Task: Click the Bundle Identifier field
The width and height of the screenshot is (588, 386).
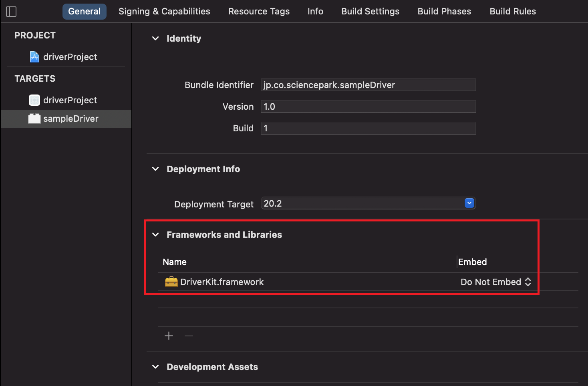Action: (368, 85)
